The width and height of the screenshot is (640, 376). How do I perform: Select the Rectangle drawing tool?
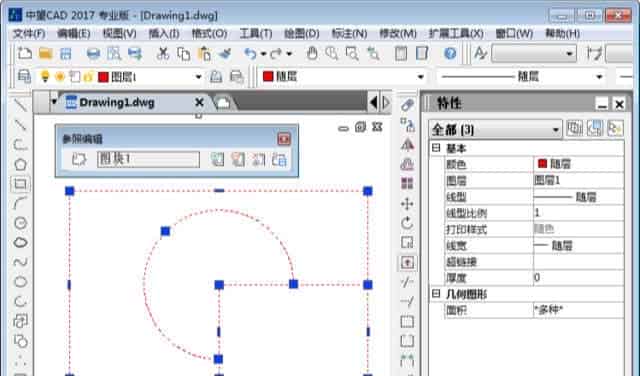click(x=20, y=184)
